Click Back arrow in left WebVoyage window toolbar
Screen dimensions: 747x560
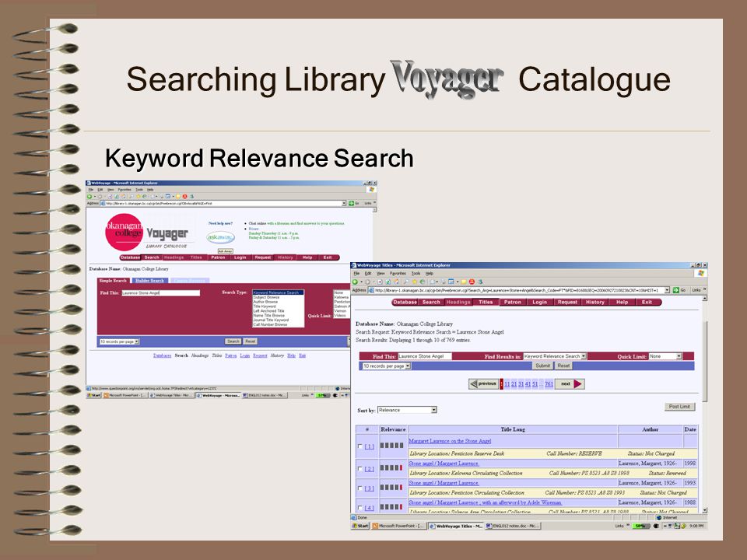89,196
